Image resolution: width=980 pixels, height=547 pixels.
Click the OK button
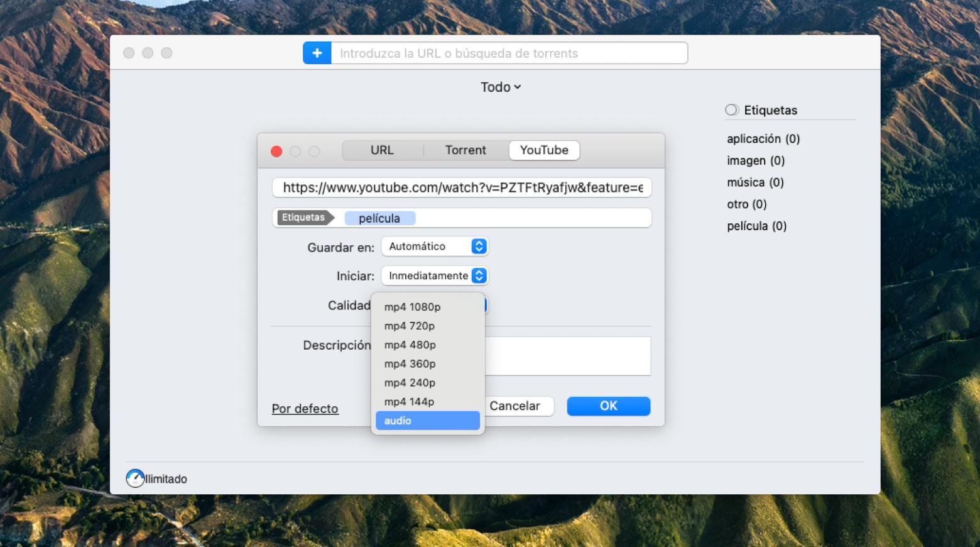click(608, 406)
